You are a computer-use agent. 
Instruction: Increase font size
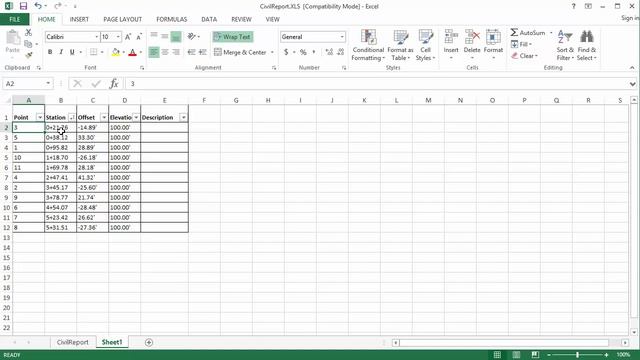[128, 37]
